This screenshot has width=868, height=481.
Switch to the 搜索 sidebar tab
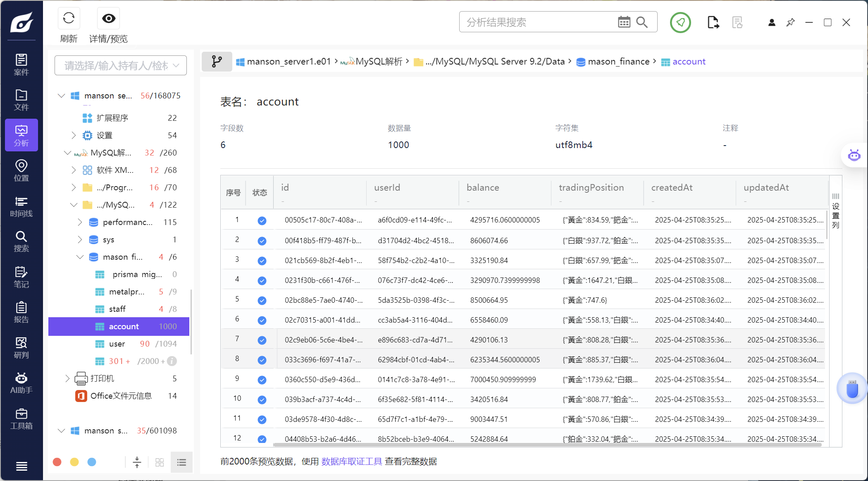click(x=21, y=242)
